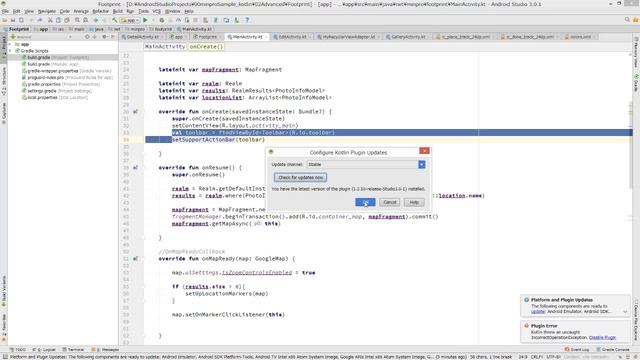Click the Scroll from Source target icon
The height and width of the screenshot is (360, 640).
click(x=87, y=37)
